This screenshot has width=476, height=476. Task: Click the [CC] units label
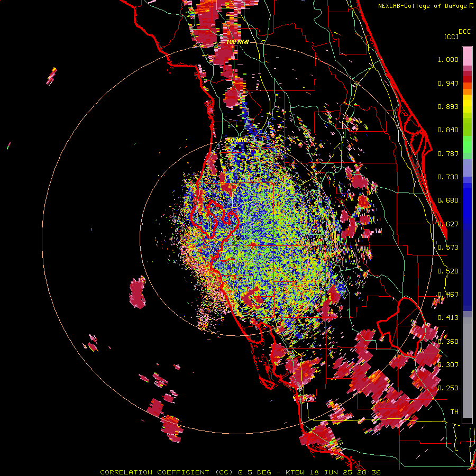click(x=451, y=36)
